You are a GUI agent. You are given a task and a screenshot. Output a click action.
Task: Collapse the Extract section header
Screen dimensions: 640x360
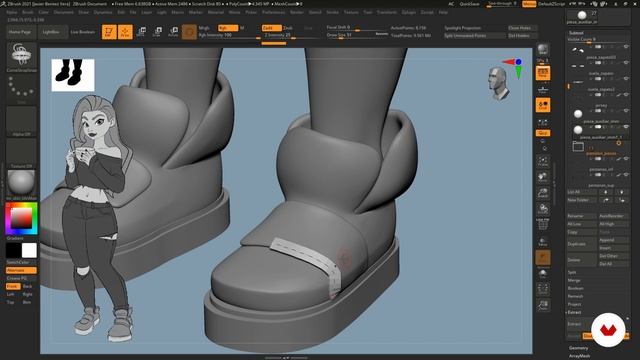click(574, 312)
